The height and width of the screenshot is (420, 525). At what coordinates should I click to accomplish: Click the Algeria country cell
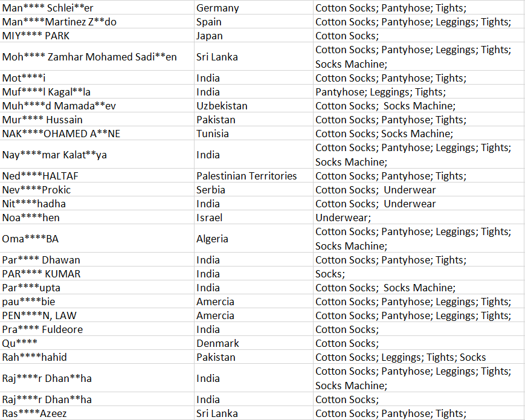pos(212,239)
